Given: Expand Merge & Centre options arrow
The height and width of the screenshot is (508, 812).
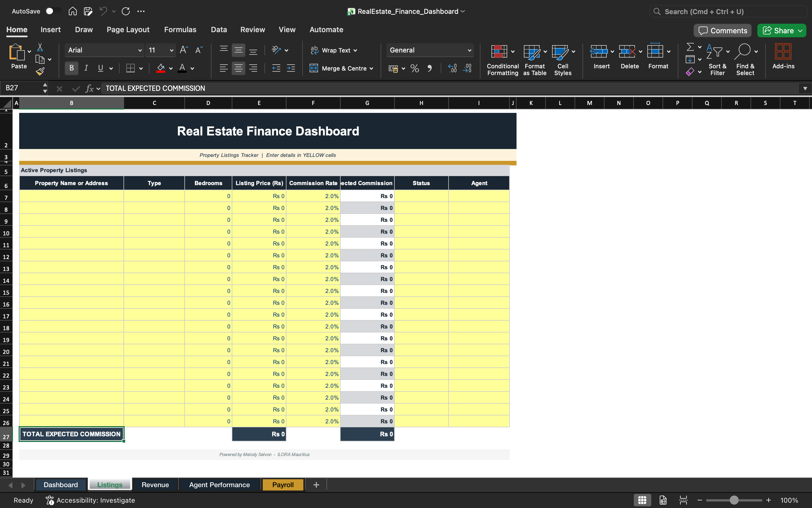Looking at the screenshot, I should coord(371,69).
